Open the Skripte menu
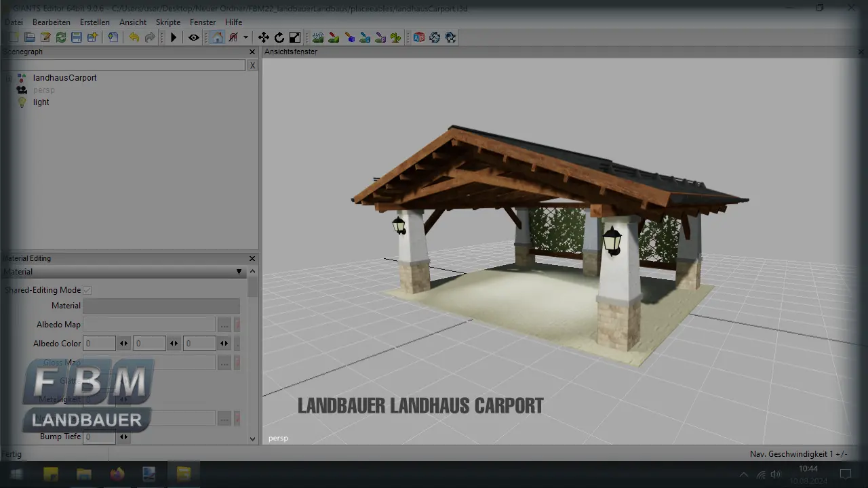This screenshot has width=868, height=488. point(168,22)
